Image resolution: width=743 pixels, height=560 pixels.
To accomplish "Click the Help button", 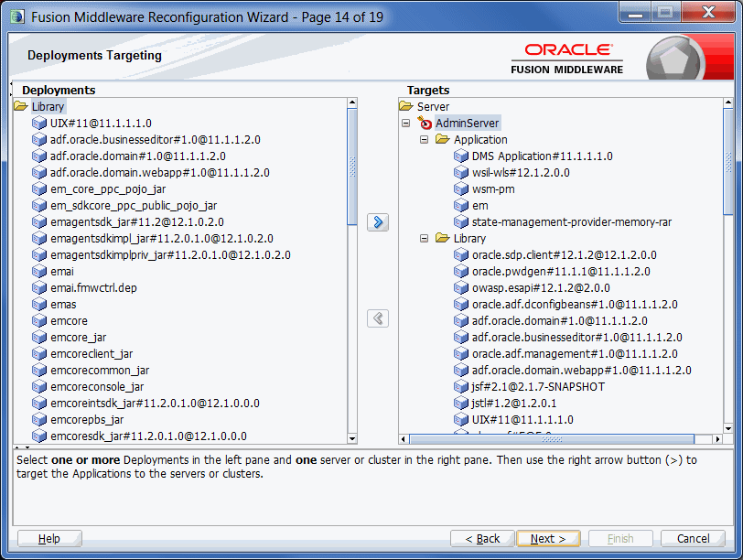I will pos(49,539).
